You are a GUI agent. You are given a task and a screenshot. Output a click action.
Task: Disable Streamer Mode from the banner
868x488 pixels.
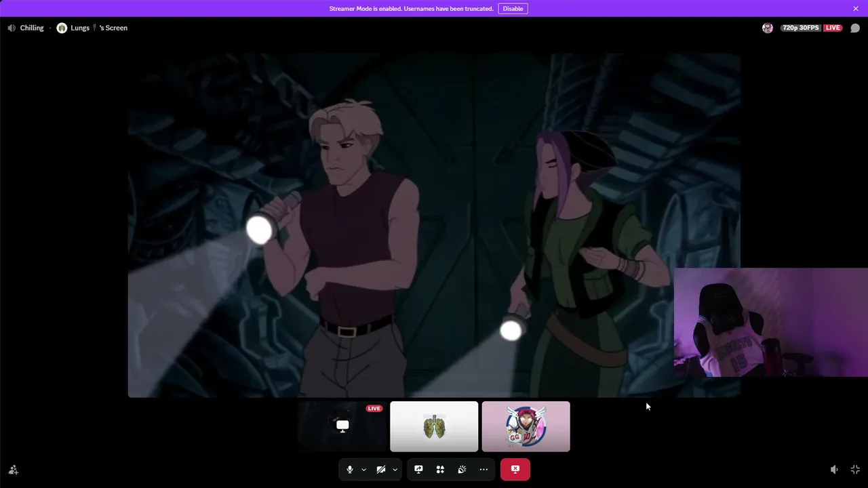pyautogui.click(x=513, y=9)
